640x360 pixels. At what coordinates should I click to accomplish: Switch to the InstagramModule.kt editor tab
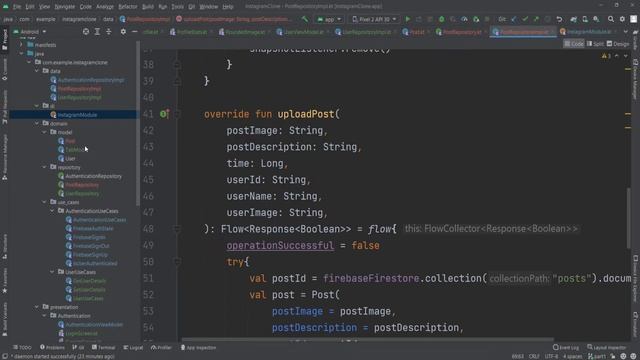point(588,32)
